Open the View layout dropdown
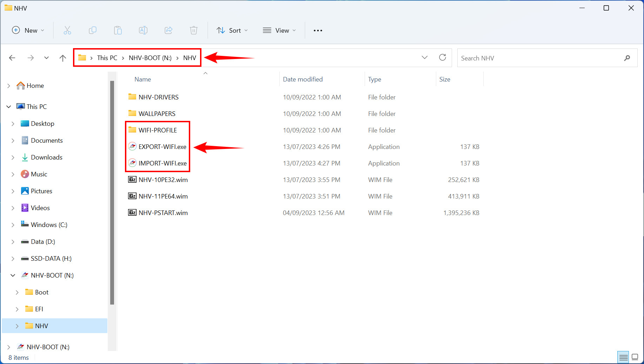This screenshot has width=644, height=364. 279,31
